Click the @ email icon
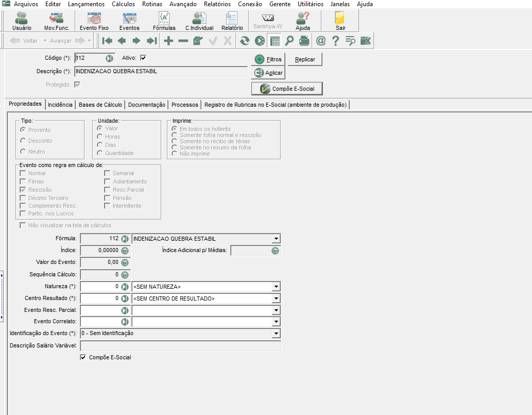This screenshot has height=415, width=532. pos(321,41)
